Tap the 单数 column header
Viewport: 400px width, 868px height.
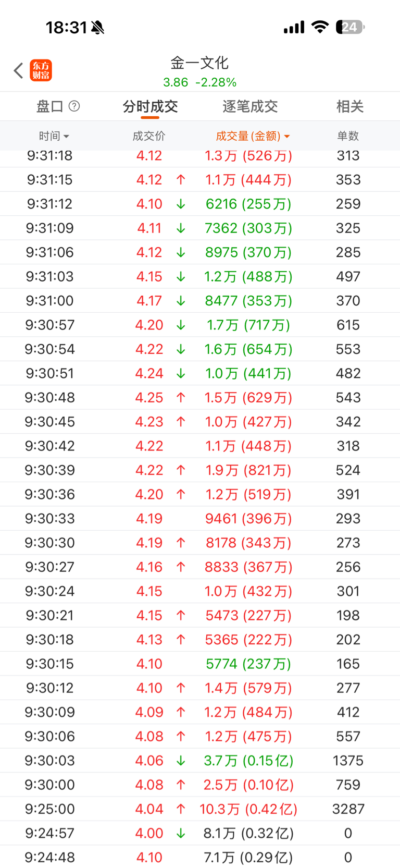click(348, 136)
